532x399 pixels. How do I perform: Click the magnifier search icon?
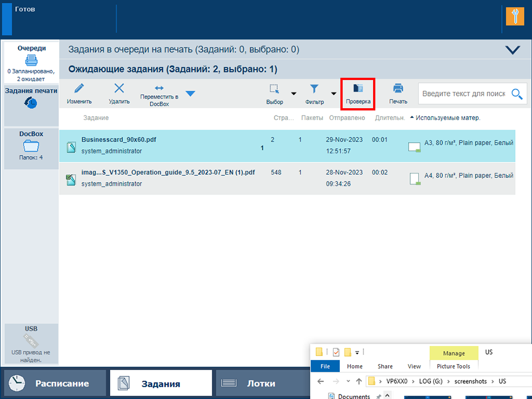click(x=517, y=94)
